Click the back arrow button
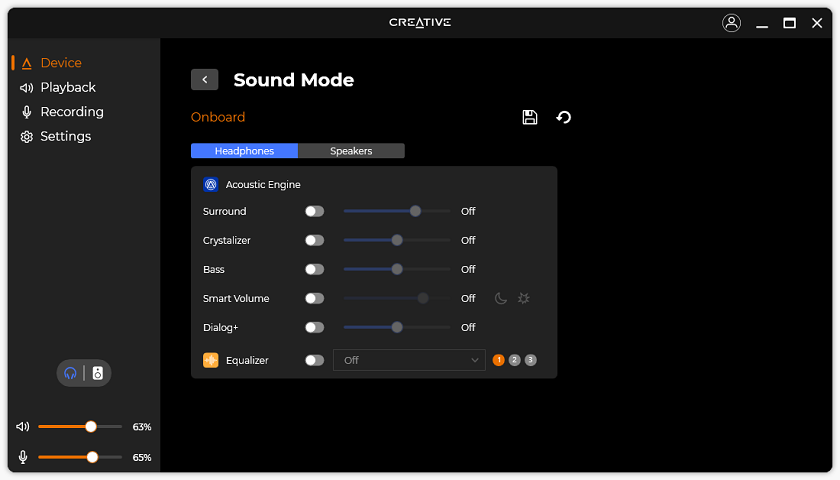 click(x=204, y=80)
